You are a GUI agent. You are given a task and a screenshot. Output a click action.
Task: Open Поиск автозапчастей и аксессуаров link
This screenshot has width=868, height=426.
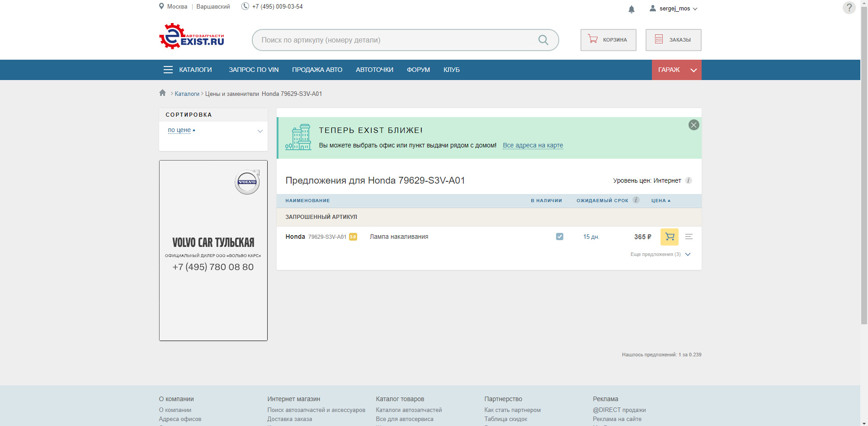click(316, 410)
